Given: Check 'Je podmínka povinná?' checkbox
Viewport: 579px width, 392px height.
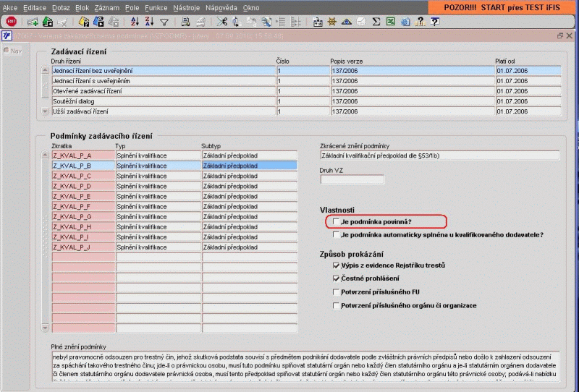Looking at the screenshot, I should 336,221.
